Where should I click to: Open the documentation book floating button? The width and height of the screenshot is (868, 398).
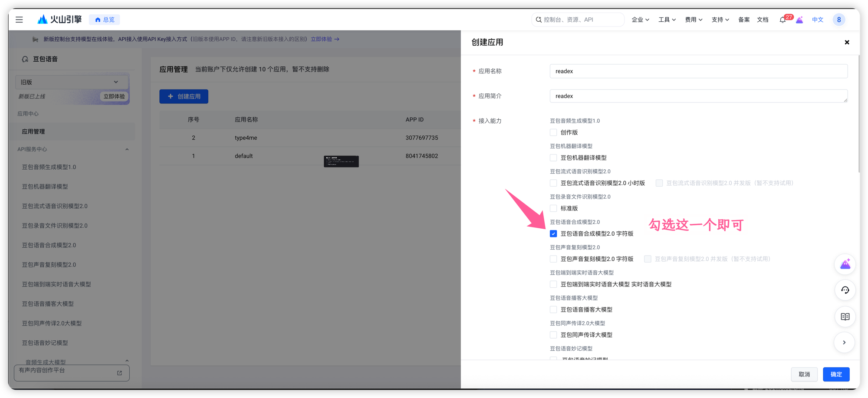845,316
